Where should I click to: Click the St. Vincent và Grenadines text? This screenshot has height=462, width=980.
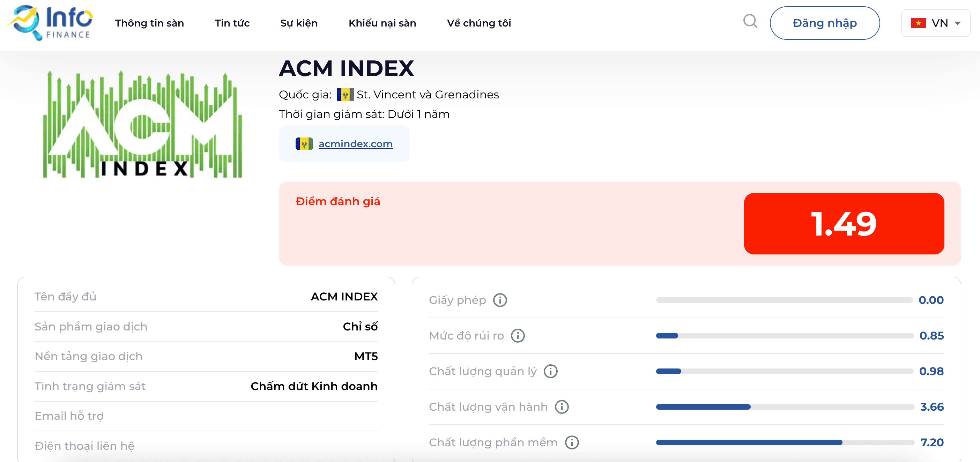point(428,94)
